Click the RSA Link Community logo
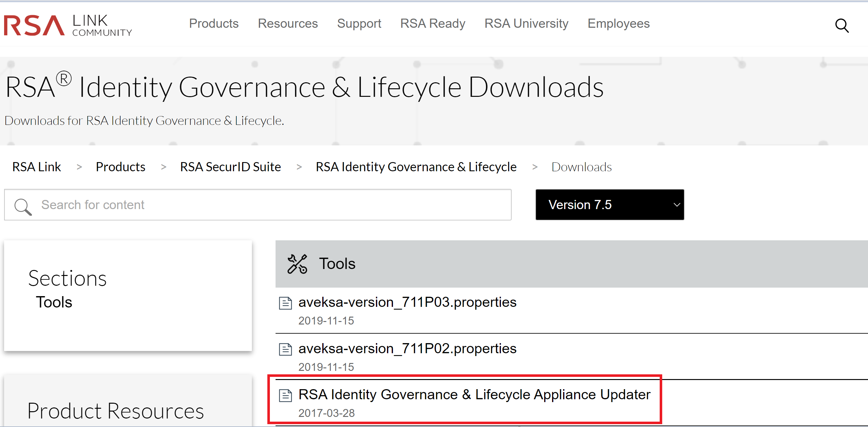 (x=68, y=25)
